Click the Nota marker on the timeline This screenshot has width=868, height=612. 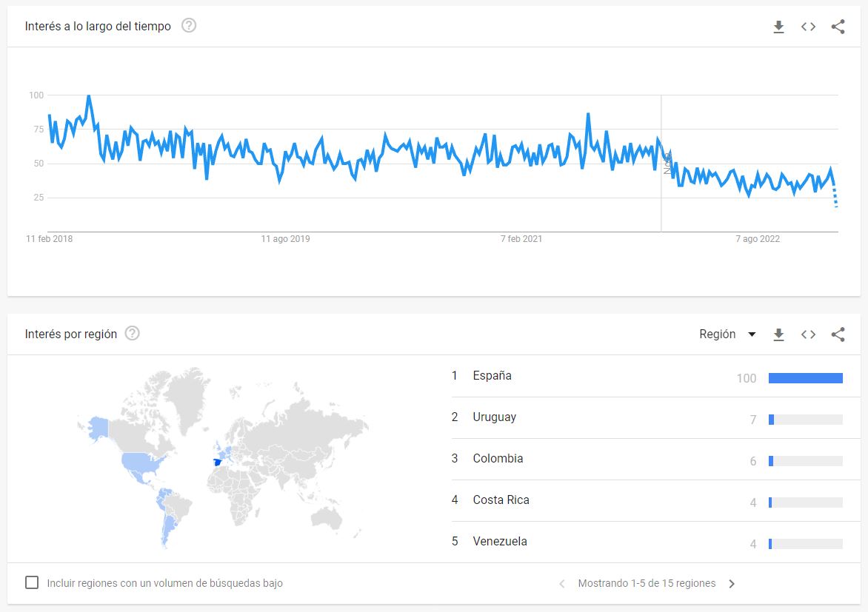(667, 164)
